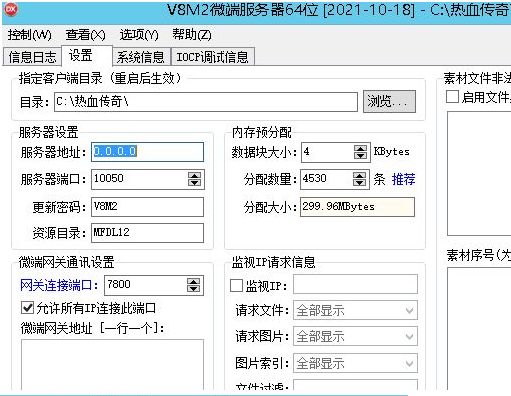Decrease 数据块大小 with the down arrow
Image resolution: width=511 pixels, height=396 pixels.
[x=360, y=156]
